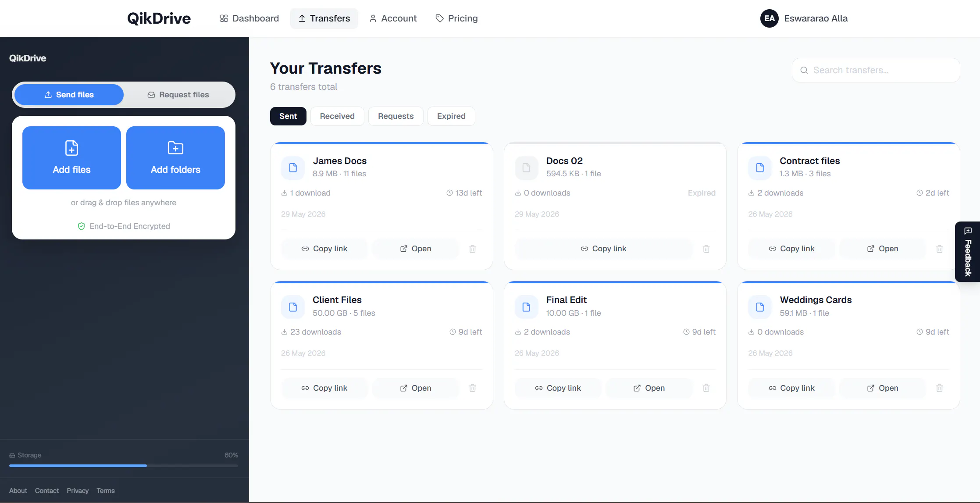Copy the Contract files link

[x=791, y=249]
